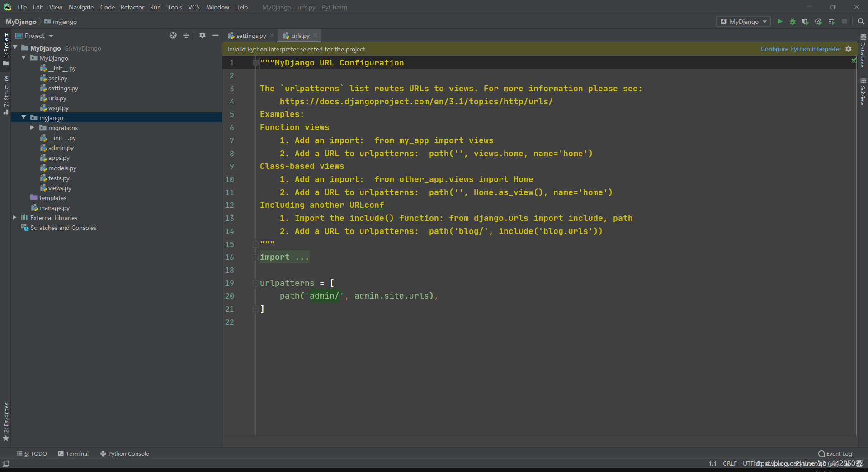
Task: Open the Favorites tool window
Action: pyautogui.click(x=6, y=421)
